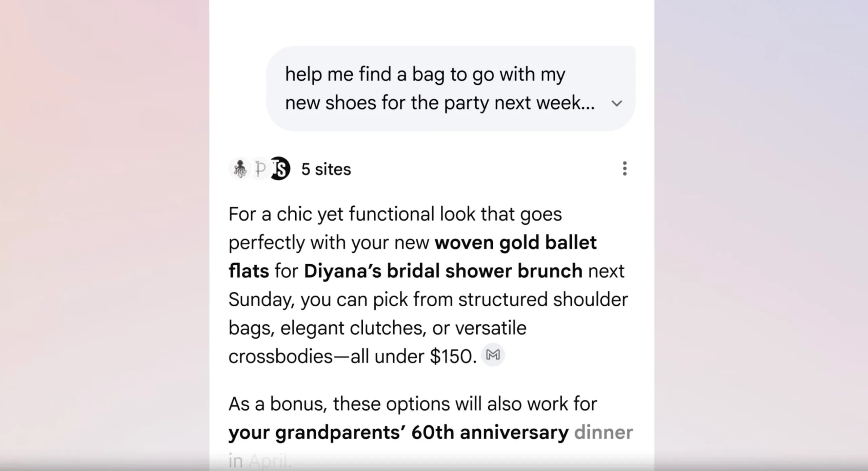This screenshot has height=471, width=868.
Task: Click the word "flats" in bold
Action: (x=249, y=271)
